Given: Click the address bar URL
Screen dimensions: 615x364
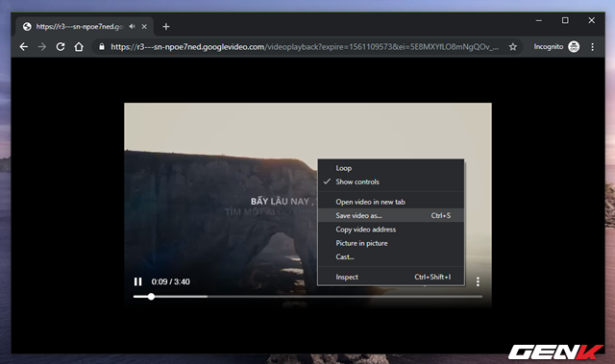Looking at the screenshot, I should pyautogui.click(x=305, y=47).
